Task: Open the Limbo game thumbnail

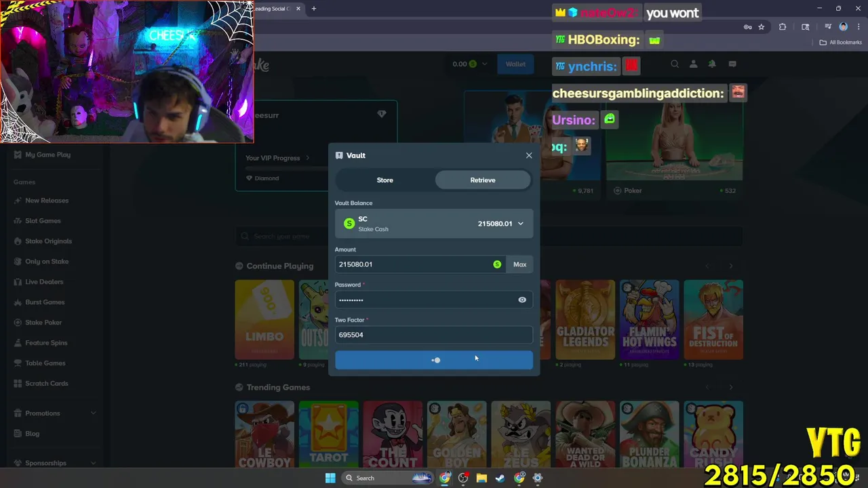Action: pyautogui.click(x=264, y=319)
